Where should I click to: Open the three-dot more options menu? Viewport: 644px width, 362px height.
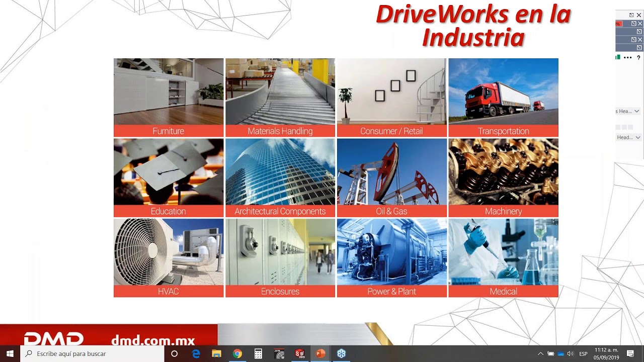627,57
